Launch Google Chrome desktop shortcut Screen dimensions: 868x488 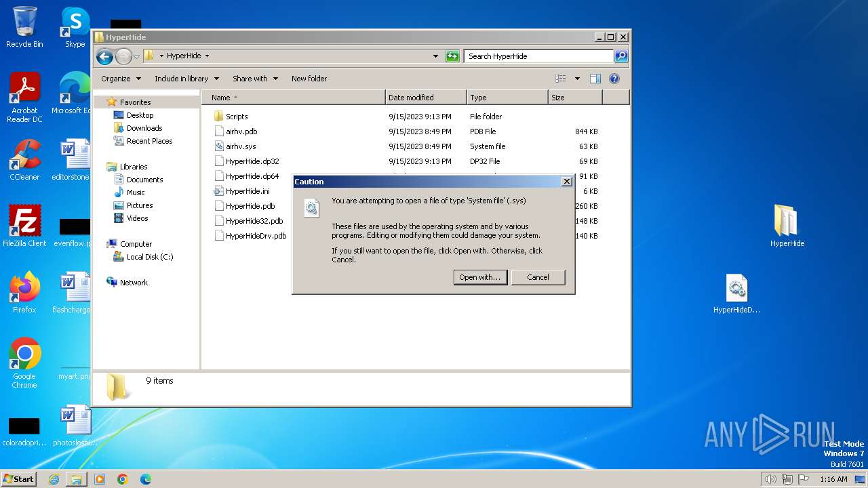24,363
